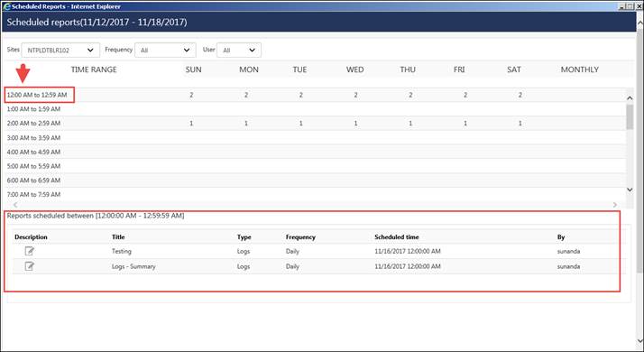Open the Sites dropdown showing NTPLDTBLR102
The height and width of the screenshot is (352, 644).
click(60, 51)
